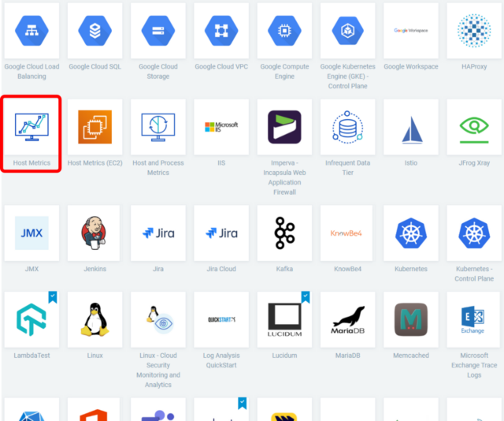The image size is (504, 421).
Task: Click the "HAProxy" label text
Action: pyautogui.click(x=474, y=67)
